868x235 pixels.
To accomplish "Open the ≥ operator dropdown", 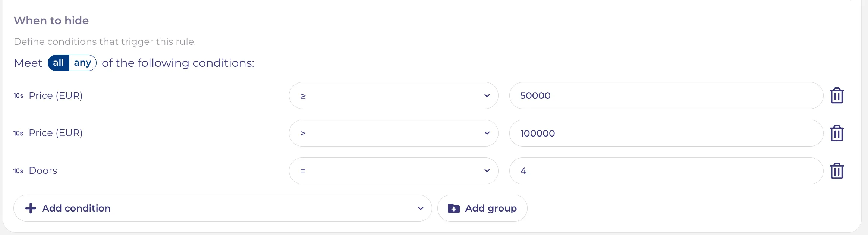I will [x=393, y=95].
